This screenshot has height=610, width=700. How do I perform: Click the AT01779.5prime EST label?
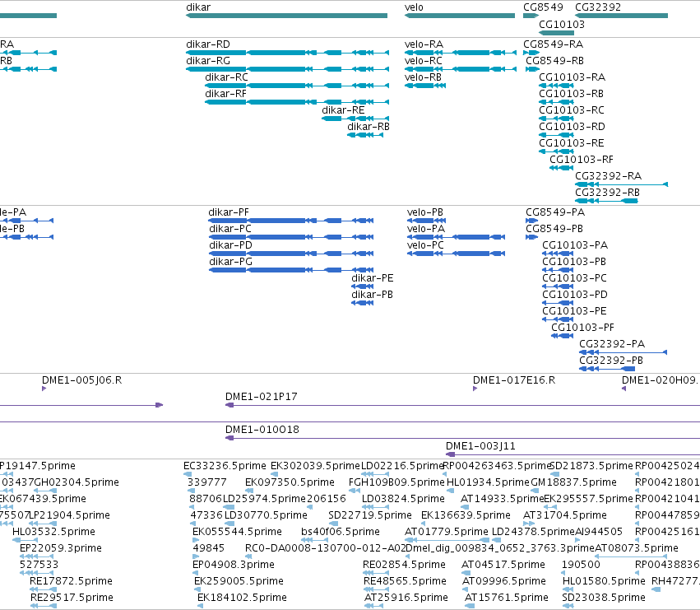click(447, 533)
